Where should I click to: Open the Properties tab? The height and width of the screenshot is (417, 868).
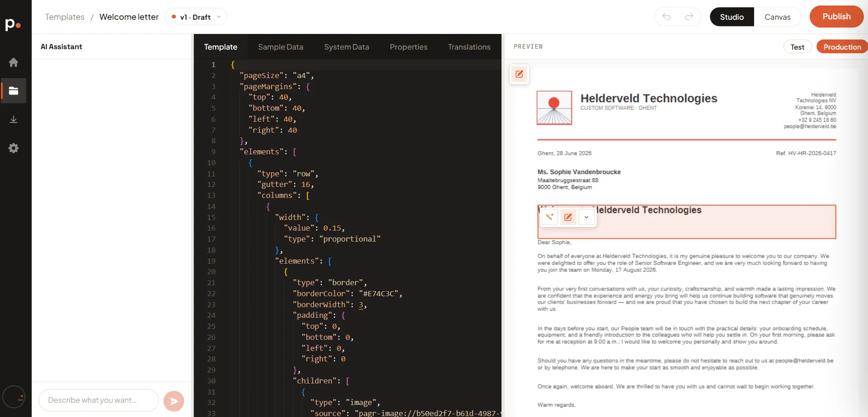click(x=408, y=47)
